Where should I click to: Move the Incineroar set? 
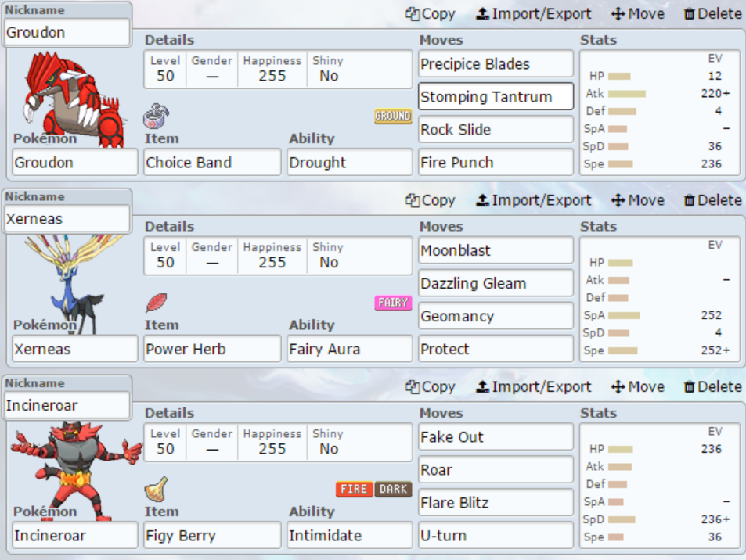[637, 386]
